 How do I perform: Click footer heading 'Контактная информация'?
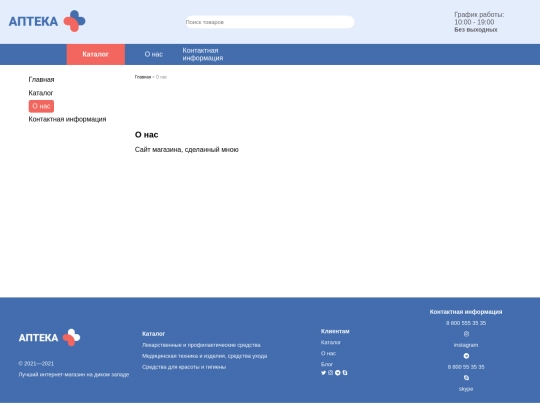click(x=466, y=312)
